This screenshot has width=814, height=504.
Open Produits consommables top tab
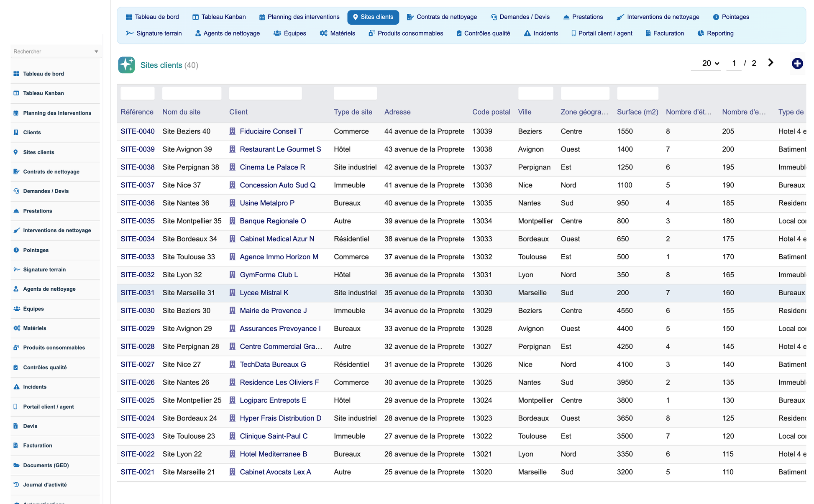(406, 33)
